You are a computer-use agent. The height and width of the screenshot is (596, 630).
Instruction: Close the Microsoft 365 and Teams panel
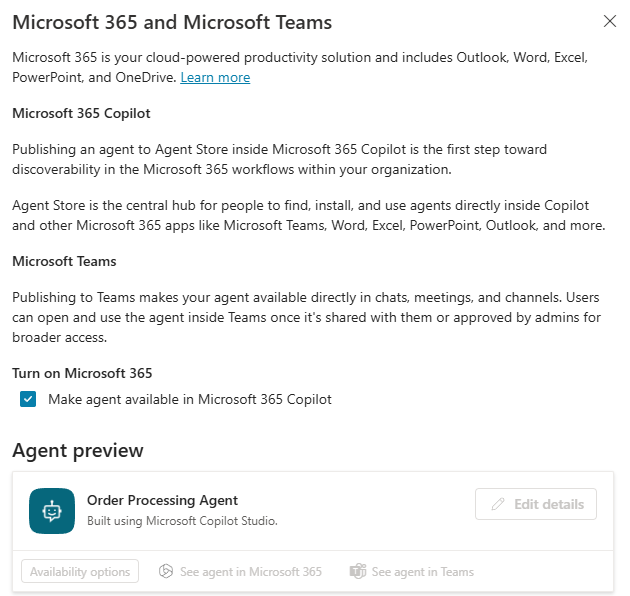pos(610,21)
